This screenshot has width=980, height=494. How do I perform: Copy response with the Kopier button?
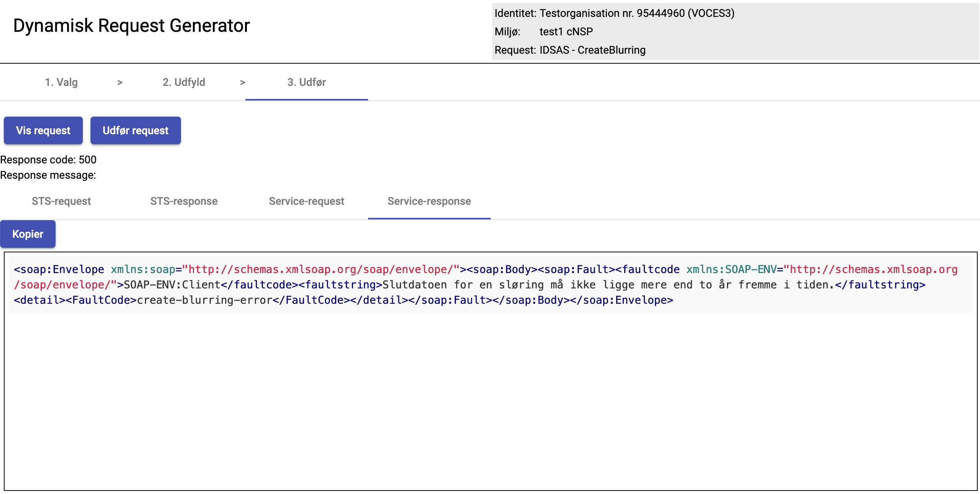coord(28,234)
